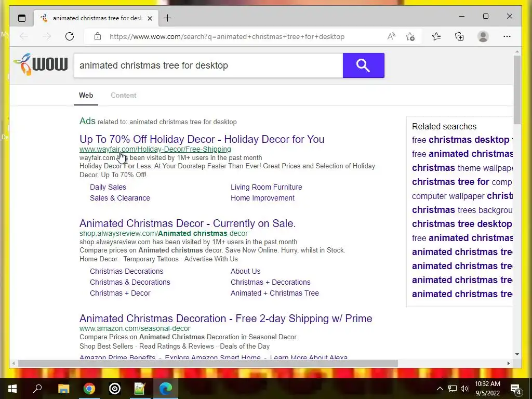Open Collections panel
The height and width of the screenshot is (399, 532).
(459, 36)
